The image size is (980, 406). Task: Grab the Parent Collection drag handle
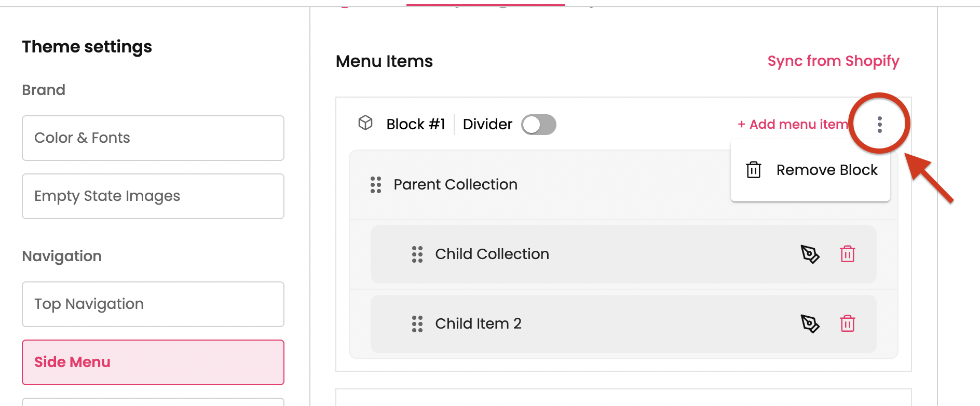(376, 185)
